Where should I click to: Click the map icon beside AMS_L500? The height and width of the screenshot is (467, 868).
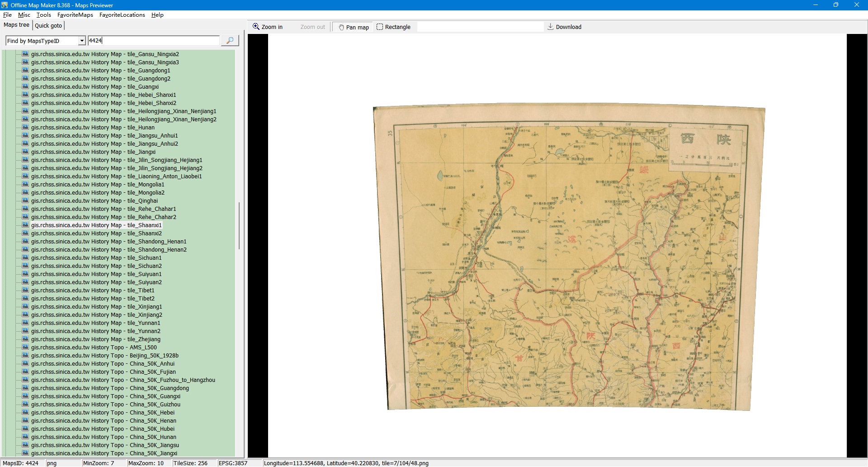(25, 348)
